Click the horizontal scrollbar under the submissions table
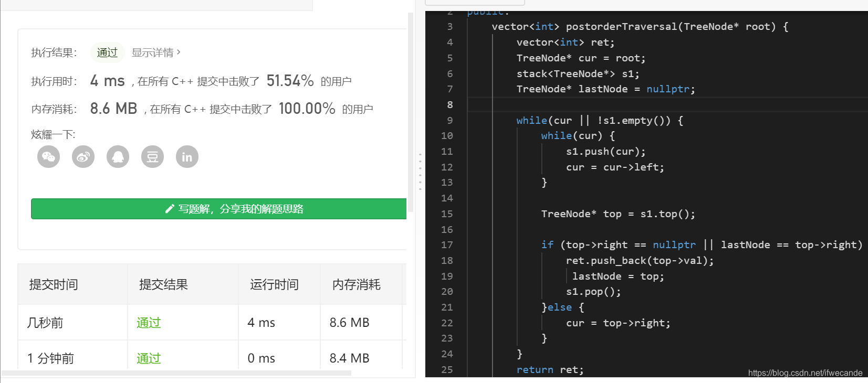Screen dimensions: 868x383 click(x=176, y=373)
